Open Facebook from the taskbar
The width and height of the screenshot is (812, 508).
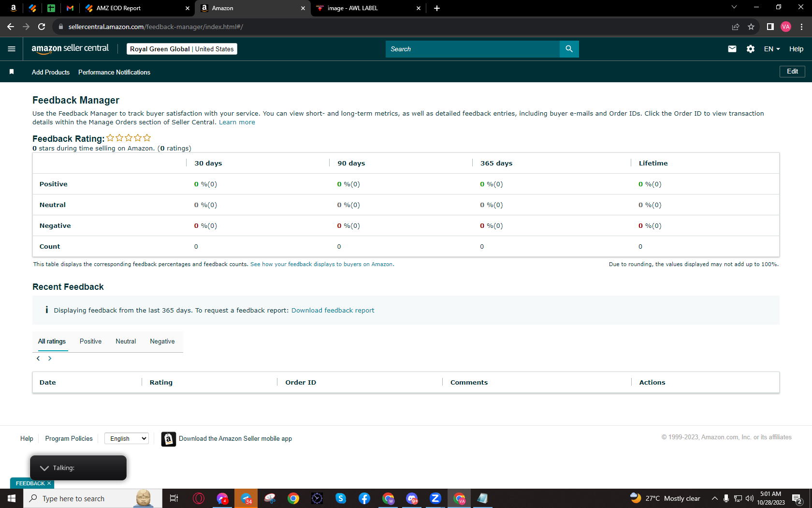pos(364,498)
